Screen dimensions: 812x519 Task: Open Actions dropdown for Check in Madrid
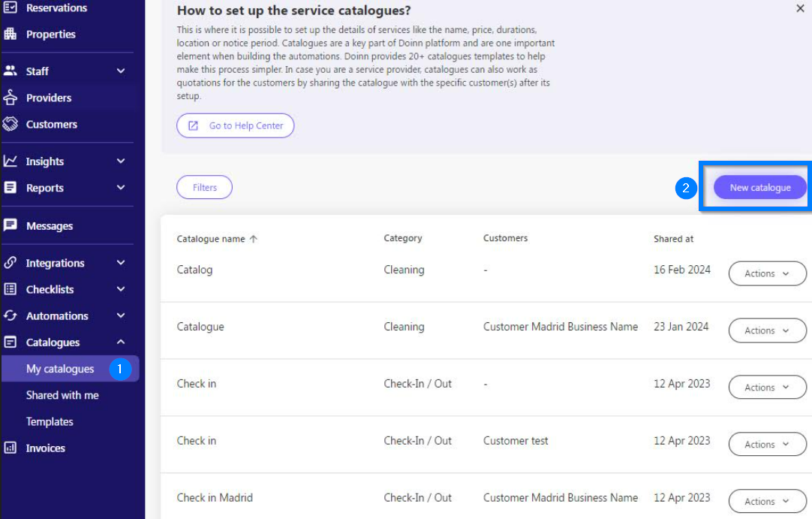click(767, 502)
